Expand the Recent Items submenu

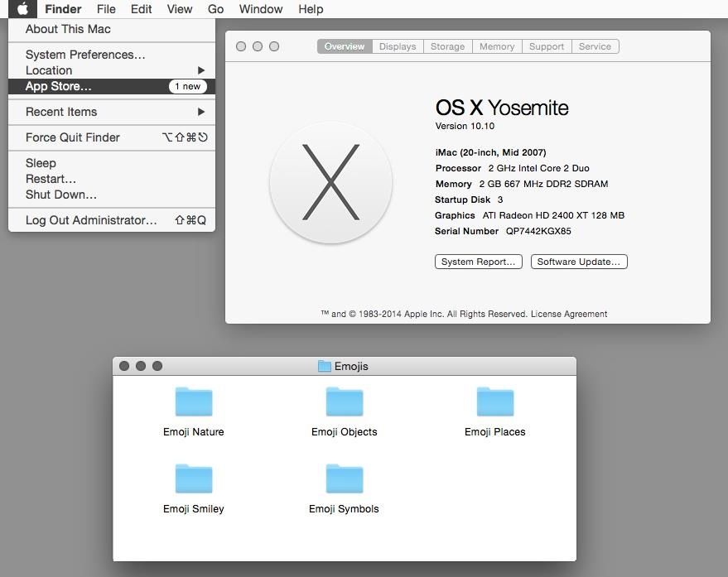tap(60, 112)
